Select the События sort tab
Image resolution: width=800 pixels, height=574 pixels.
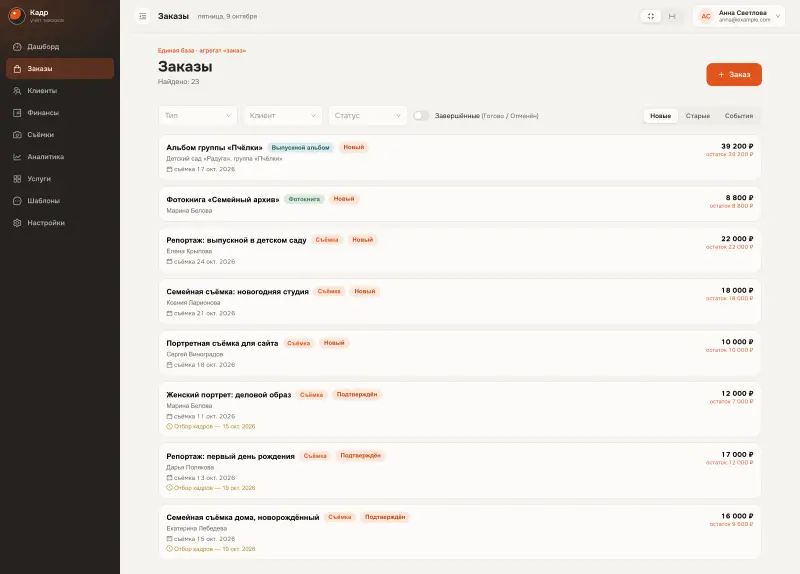click(738, 116)
